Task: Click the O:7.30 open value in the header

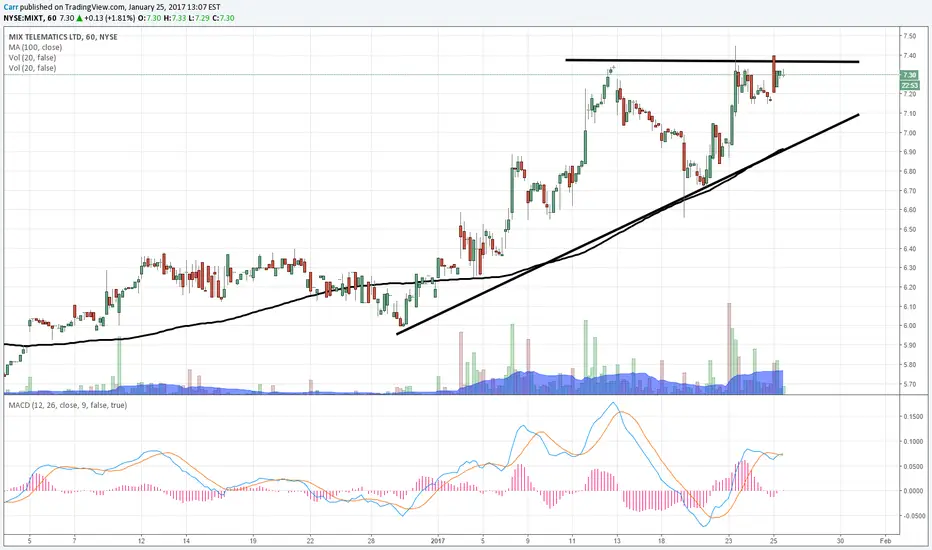Action: pos(149,18)
